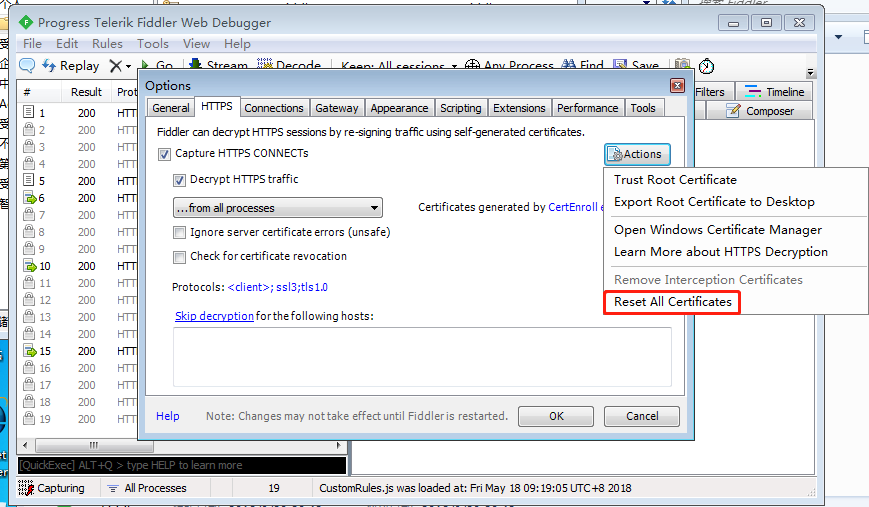This screenshot has width=869, height=507.
Task: Click the timer clock toolbar icon
Action: pos(706,66)
